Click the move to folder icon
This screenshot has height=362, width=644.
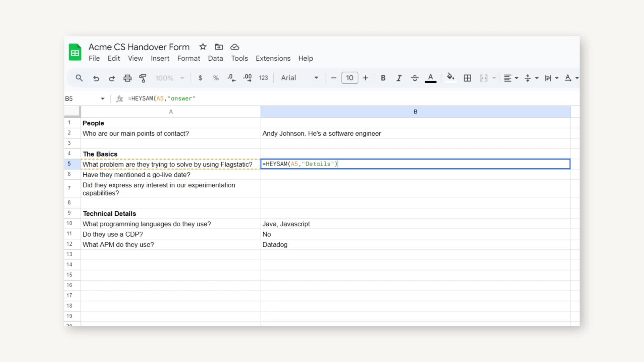219,47
